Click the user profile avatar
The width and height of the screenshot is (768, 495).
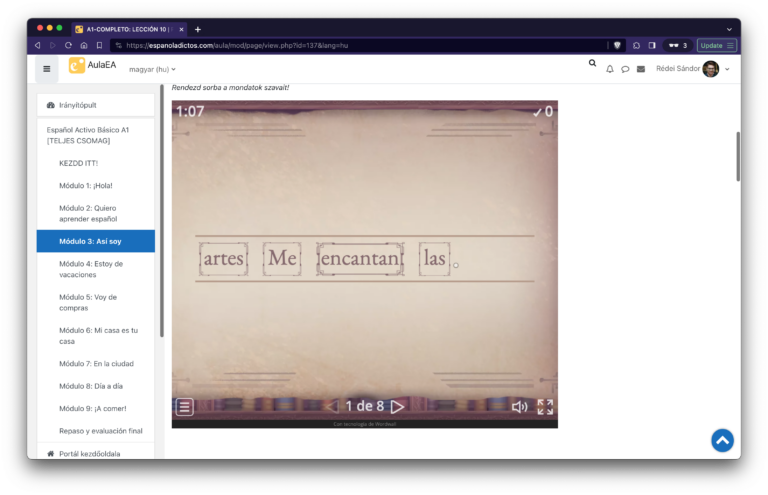pyautogui.click(x=711, y=69)
